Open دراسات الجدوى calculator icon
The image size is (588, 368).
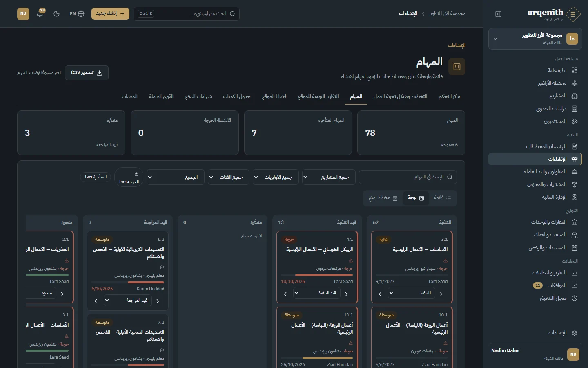tap(575, 109)
